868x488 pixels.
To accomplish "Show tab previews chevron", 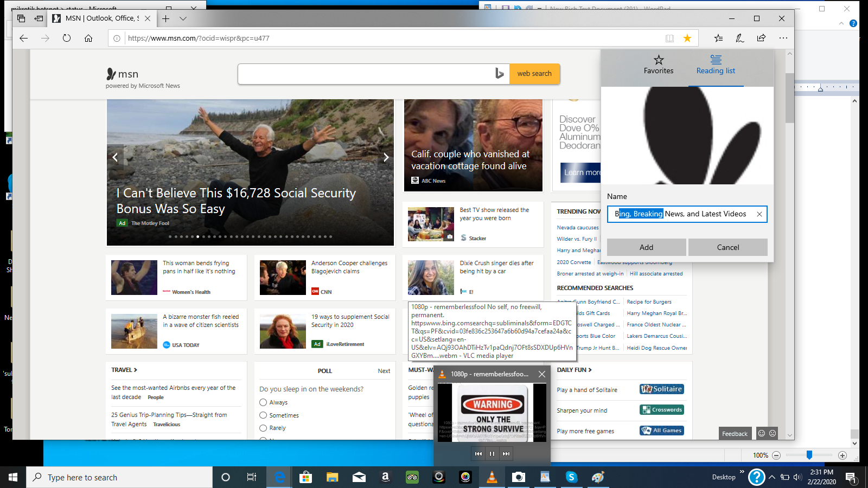I will 183,18.
